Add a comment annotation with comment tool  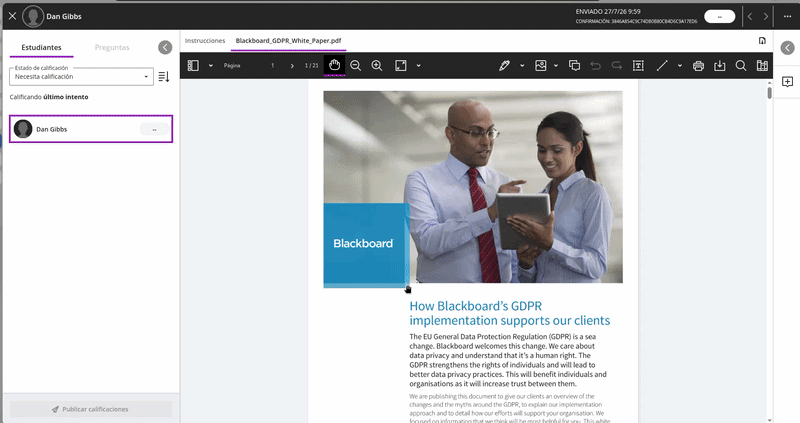(574, 65)
